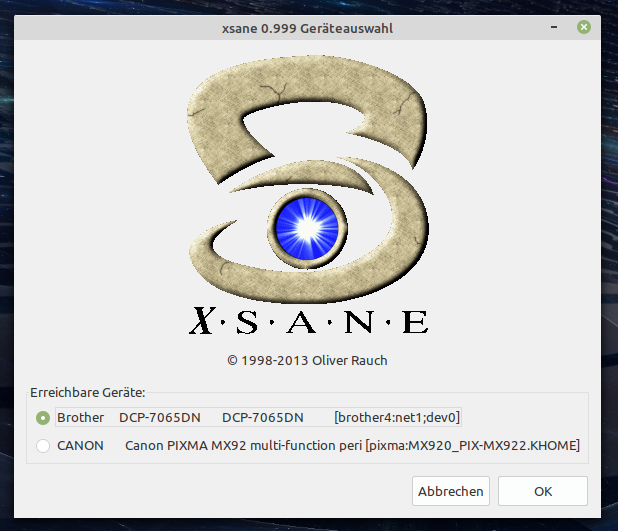
Task: Click the pixma:MX920_PIX-MX922.KHOME device text
Action: [x=473, y=446]
